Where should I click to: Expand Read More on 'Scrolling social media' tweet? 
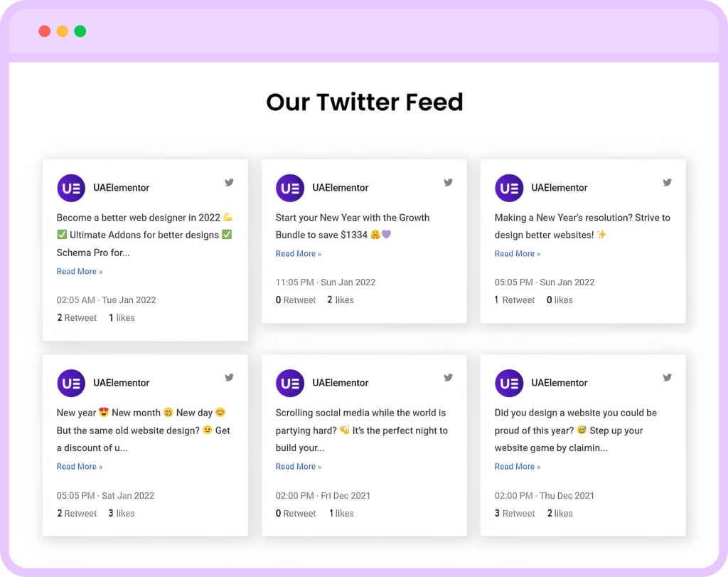tap(299, 467)
